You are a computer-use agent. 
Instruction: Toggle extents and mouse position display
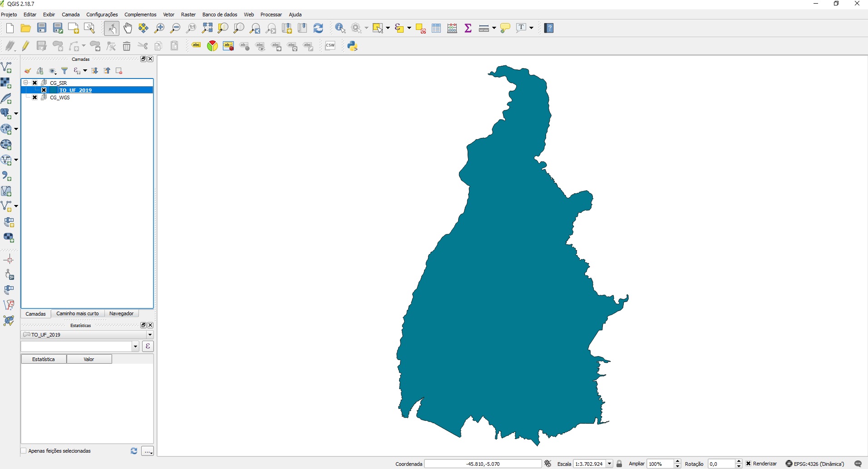tap(548, 464)
